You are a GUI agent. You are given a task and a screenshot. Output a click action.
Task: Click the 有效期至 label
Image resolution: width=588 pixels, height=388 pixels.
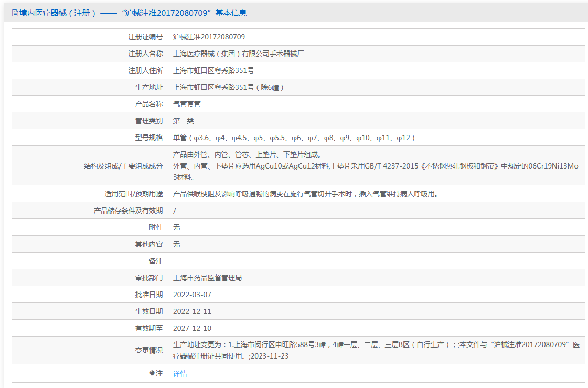(149, 328)
